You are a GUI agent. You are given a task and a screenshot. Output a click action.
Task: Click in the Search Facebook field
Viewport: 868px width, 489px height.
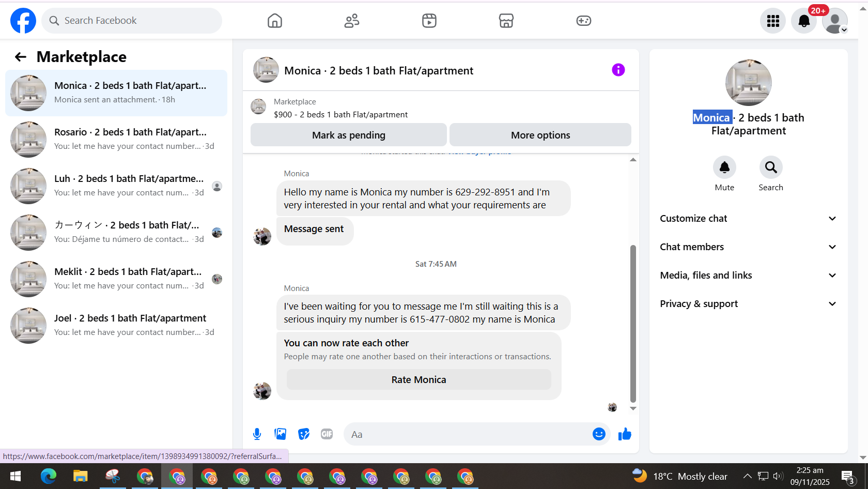coord(132,21)
